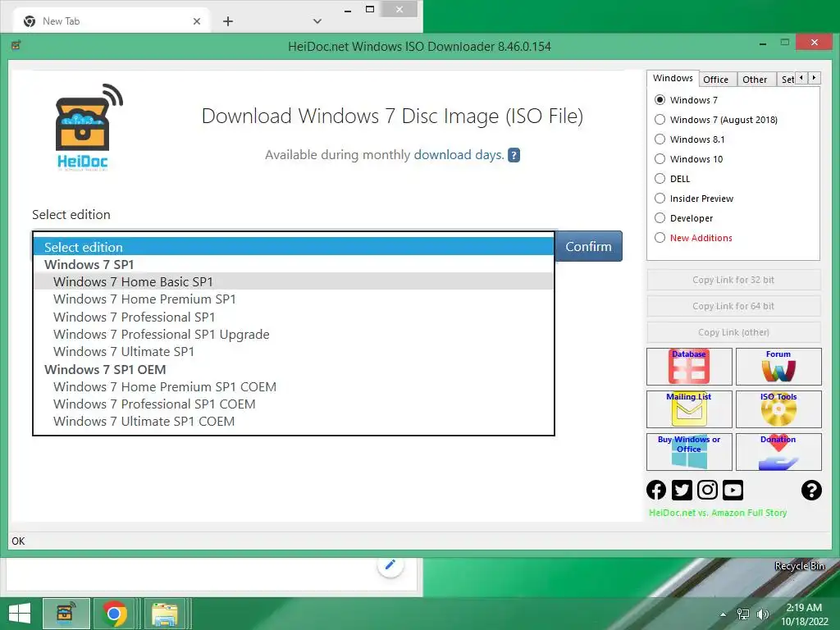Click the blue question mark beside download days

pyautogui.click(x=514, y=155)
